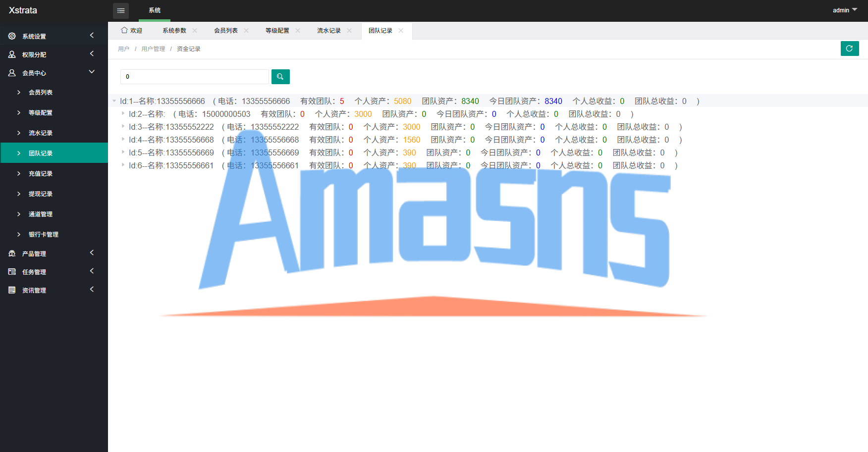Click the 任务管理 icon in sidebar

pyautogui.click(x=12, y=272)
